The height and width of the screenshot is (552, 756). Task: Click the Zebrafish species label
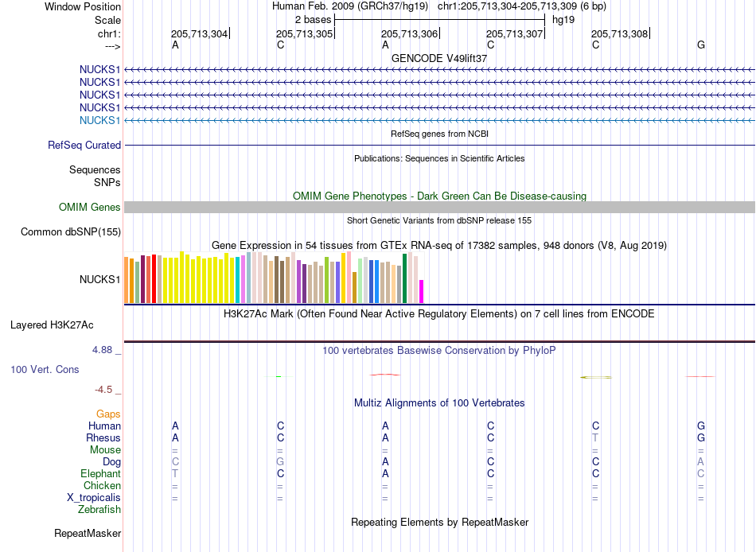(99, 509)
